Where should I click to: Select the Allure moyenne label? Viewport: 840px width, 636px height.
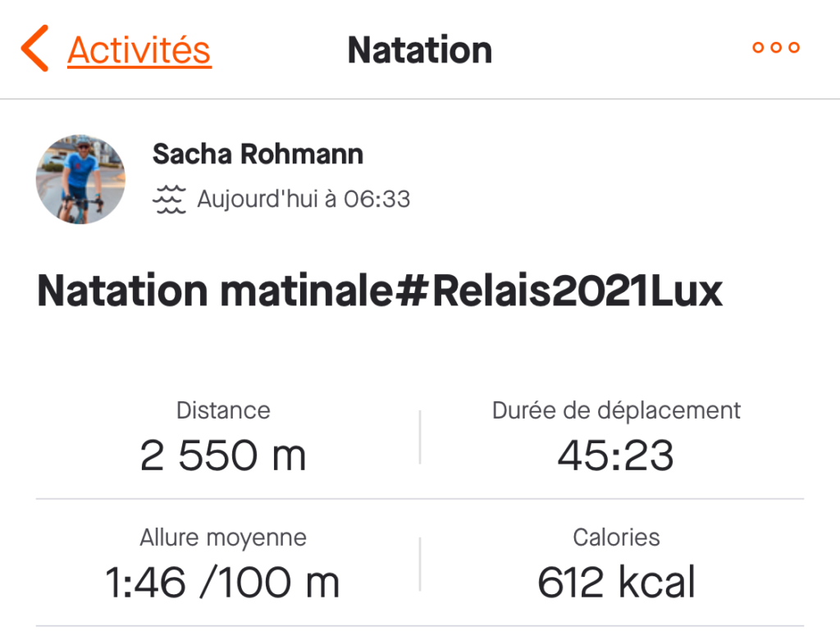[x=223, y=538]
